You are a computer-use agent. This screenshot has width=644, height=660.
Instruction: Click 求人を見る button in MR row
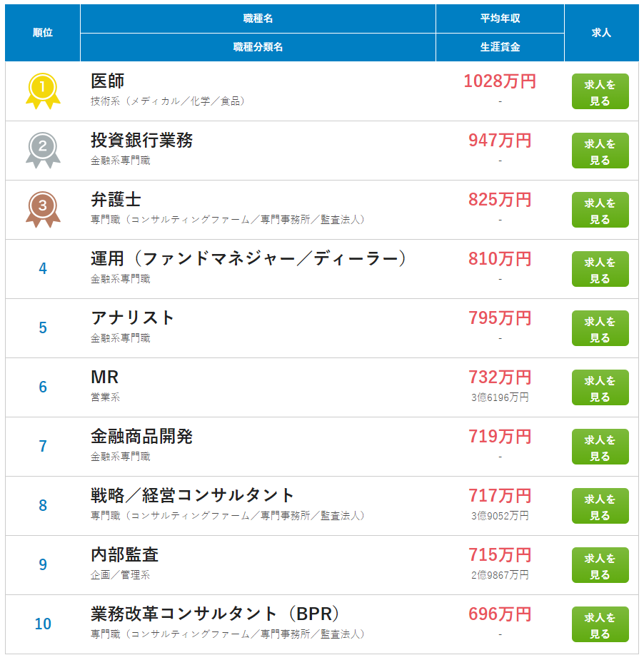point(600,387)
